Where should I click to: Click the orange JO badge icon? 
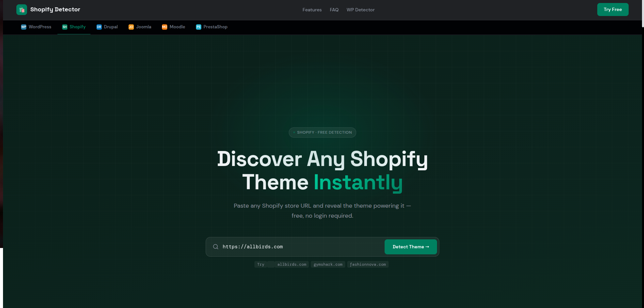pos(131,27)
